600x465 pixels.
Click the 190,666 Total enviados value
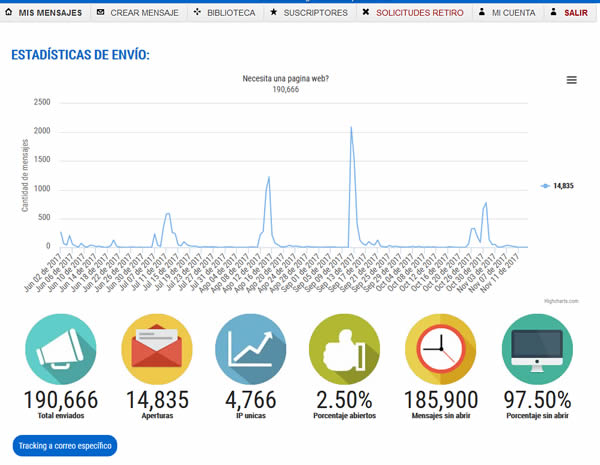point(61,400)
